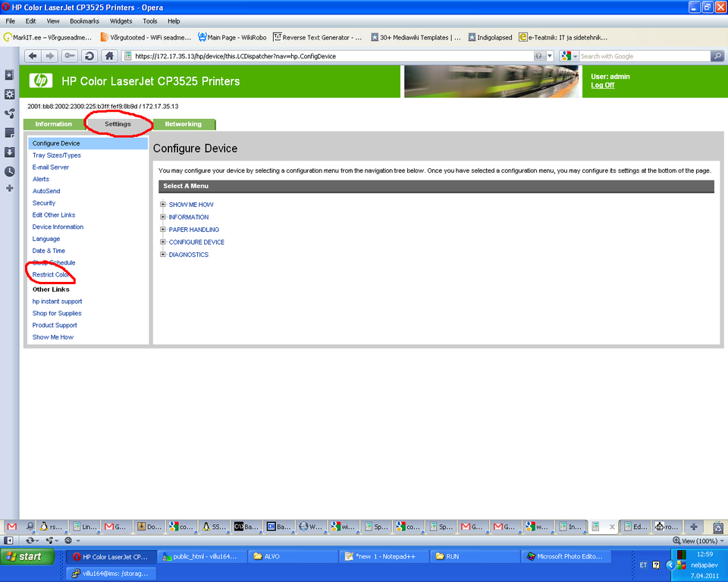Open the Opera Turbo status bar icon
This screenshot has width=728, height=582.
pyautogui.click(x=68, y=540)
